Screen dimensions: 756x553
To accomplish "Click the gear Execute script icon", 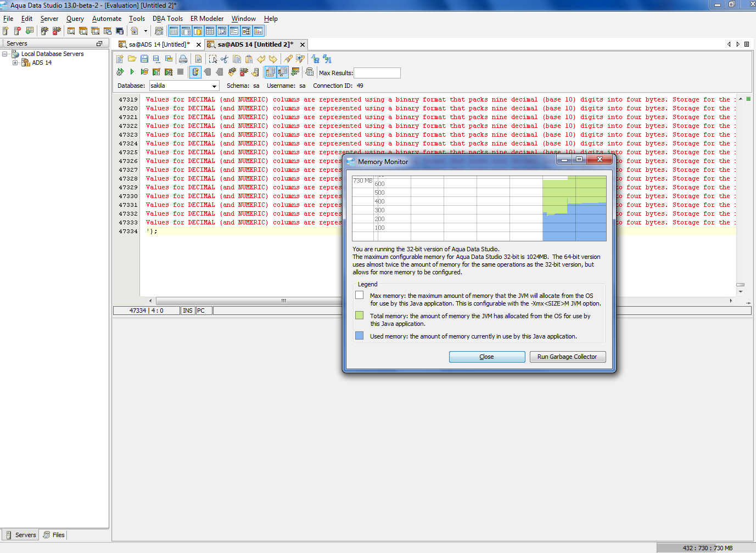I will 120,72.
